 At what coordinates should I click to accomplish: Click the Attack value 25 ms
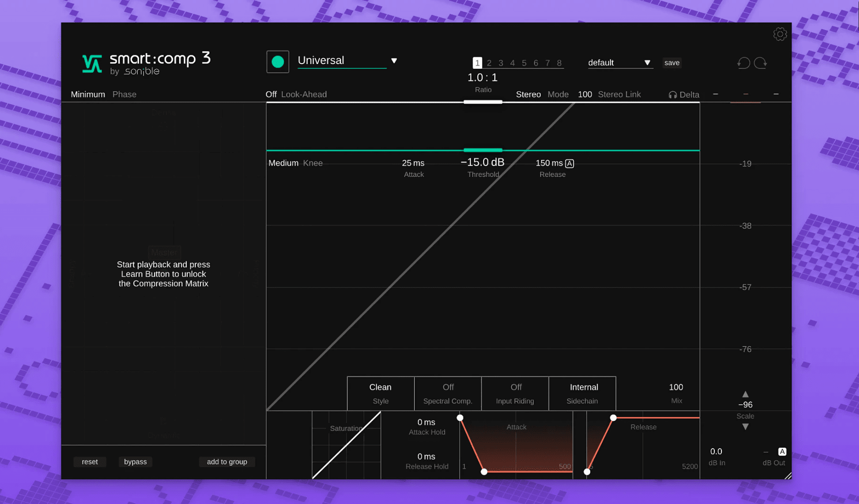click(x=413, y=163)
